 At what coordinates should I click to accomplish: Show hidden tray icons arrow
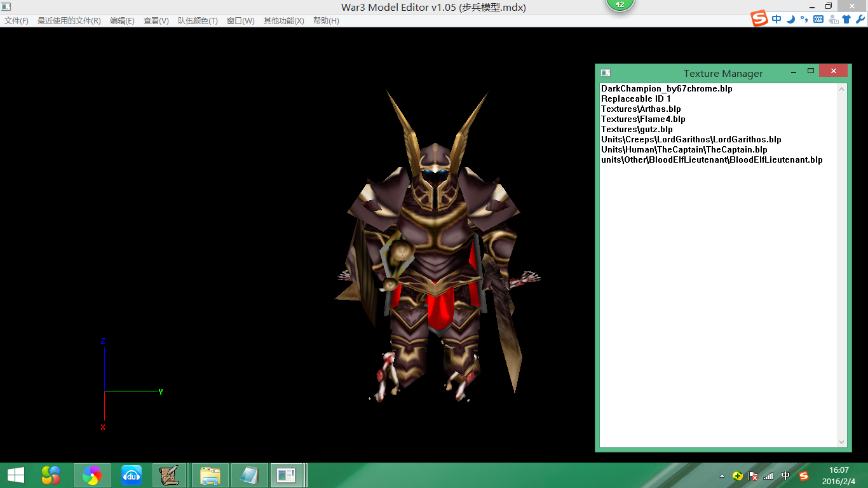(722, 476)
